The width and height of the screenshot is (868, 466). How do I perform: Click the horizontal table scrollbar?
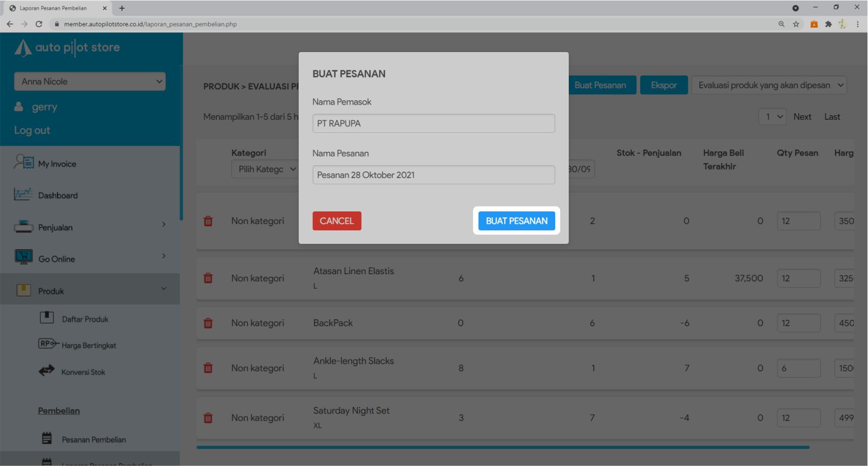[503, 448]
